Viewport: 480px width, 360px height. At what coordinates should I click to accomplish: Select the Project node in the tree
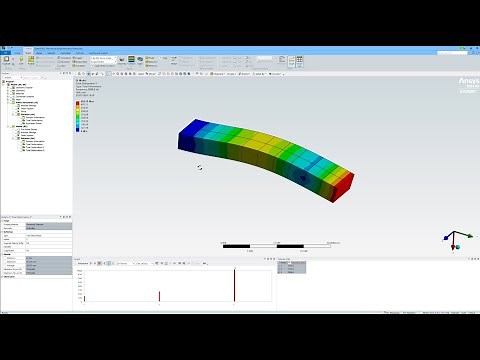tap(9, 81)
